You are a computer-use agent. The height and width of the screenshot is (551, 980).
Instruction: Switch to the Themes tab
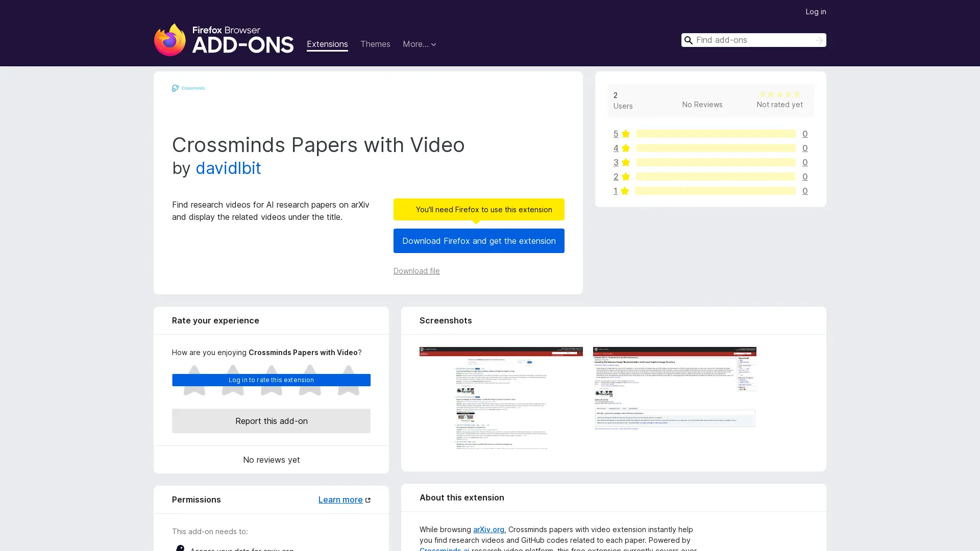point(375,44)
